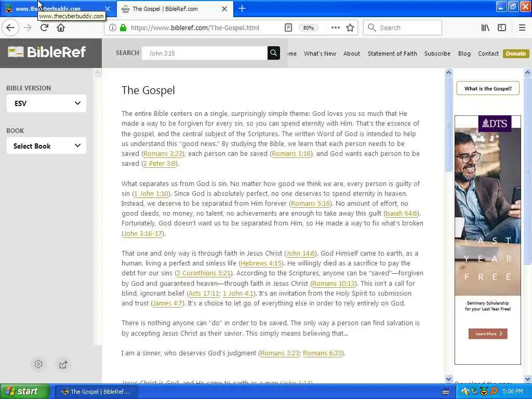The height and width of the screenshot is (399, 532).
Task: Toggle Reader View icon in address bar
Action: tap(288, 28)
